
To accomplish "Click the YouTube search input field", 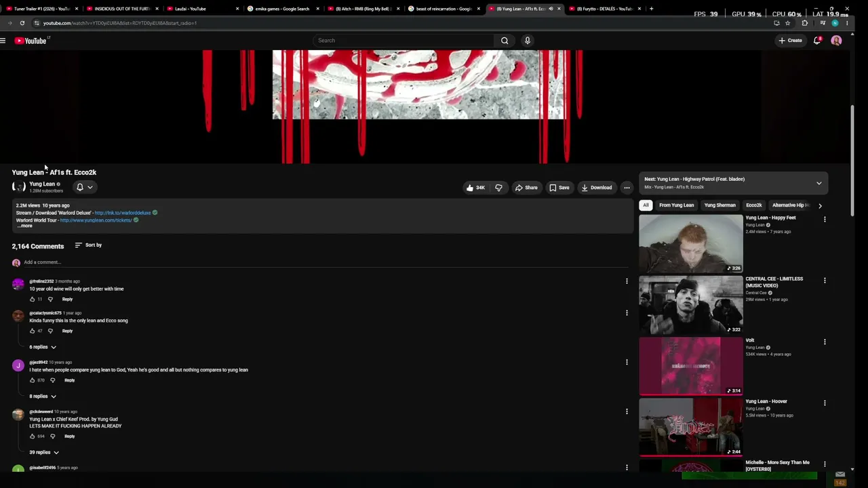I will coord(403,41).
